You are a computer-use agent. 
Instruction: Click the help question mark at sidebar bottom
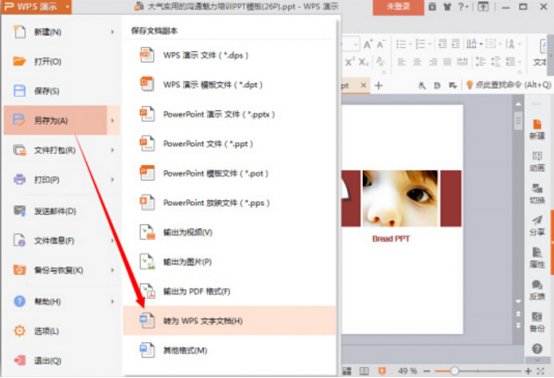(537, 349)
